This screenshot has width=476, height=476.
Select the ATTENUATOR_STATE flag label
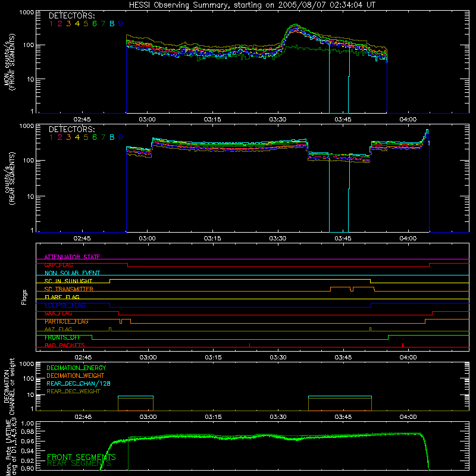click(x=72, y=257)
